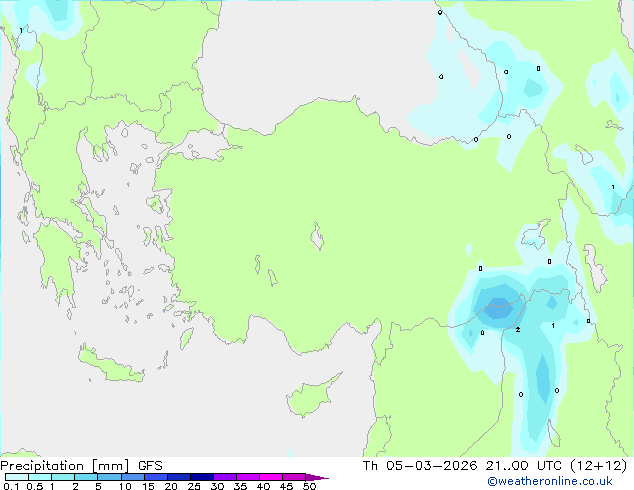Click the '30' legend scale label
Image resolution: width=634 pixels, height=490 pixels.
(217, 486)
